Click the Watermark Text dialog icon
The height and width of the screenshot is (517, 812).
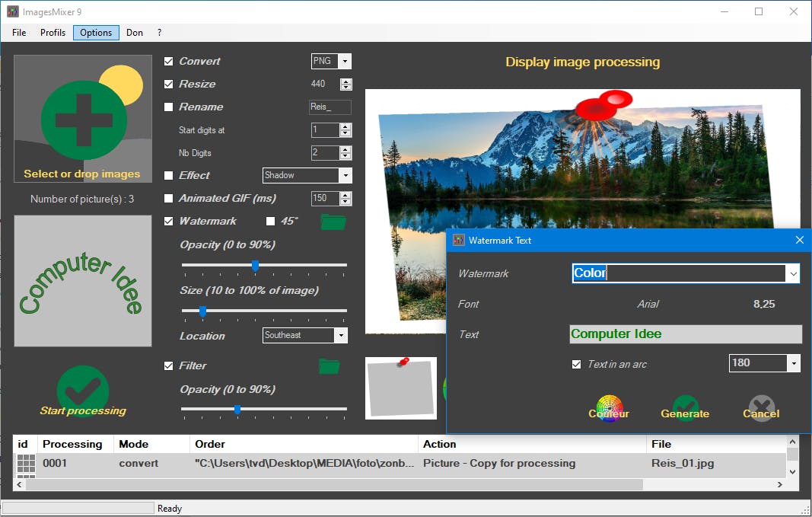tap(459, 240)
